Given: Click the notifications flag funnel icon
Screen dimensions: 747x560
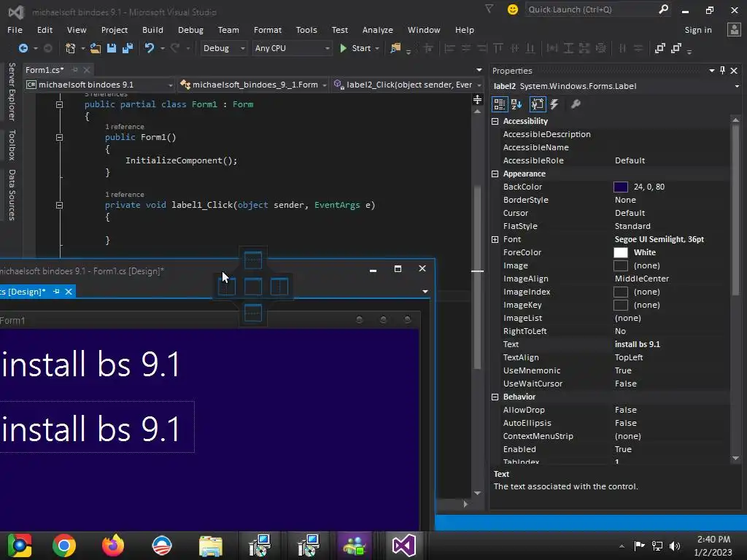Looking at the screenshot, I should tap(489, 9).
